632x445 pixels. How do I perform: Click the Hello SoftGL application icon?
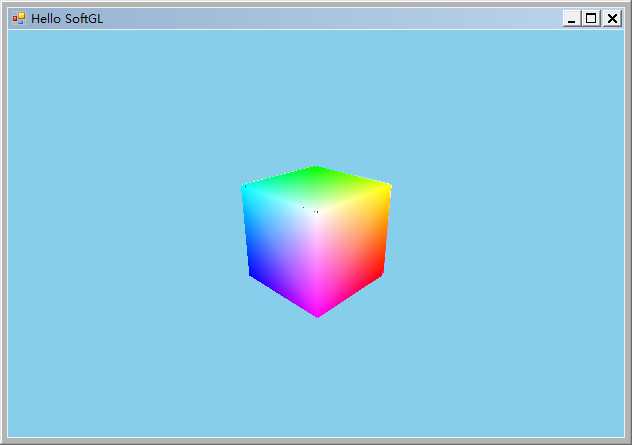pos(19,18)
